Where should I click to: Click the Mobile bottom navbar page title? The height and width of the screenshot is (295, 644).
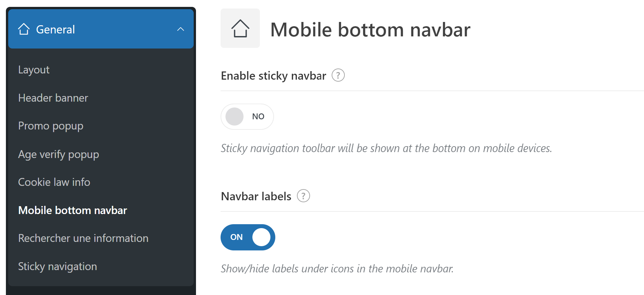(x=370, y=30)
